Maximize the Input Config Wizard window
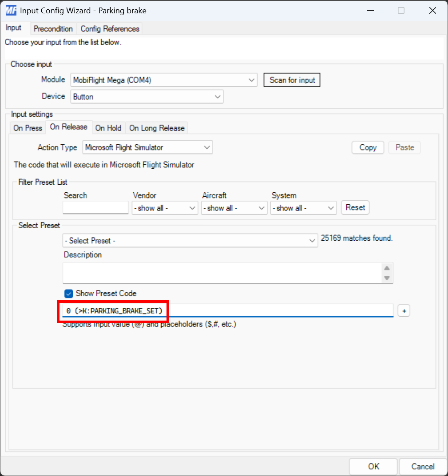This screenshot has height=476, width=448. [401, 10]
